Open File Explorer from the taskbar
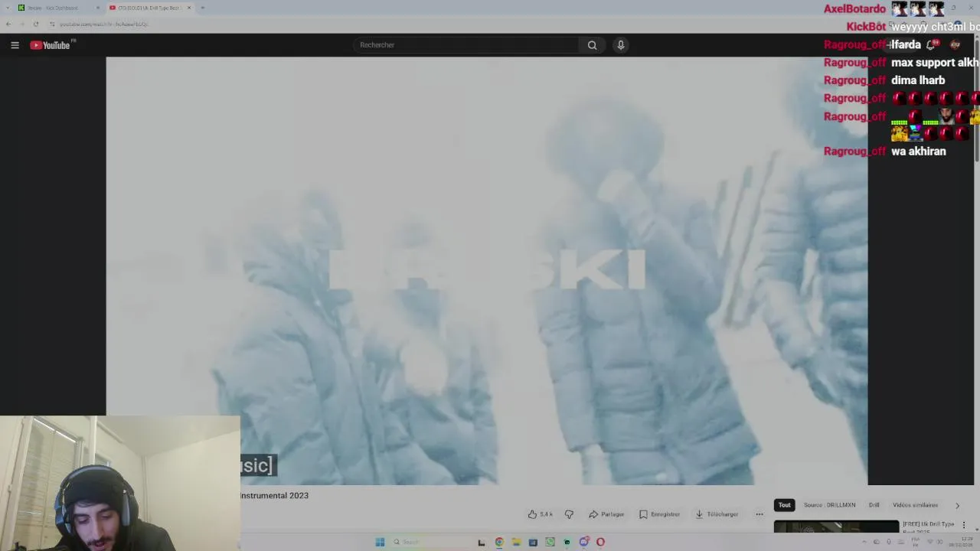 coord(516,542)
